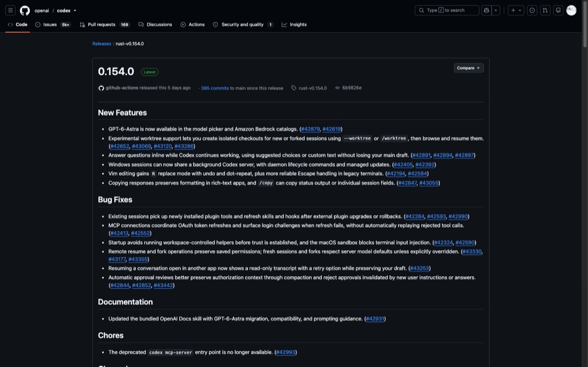Open pull request #42897
This screenshot has height=367, width=588.
(464, 155)
